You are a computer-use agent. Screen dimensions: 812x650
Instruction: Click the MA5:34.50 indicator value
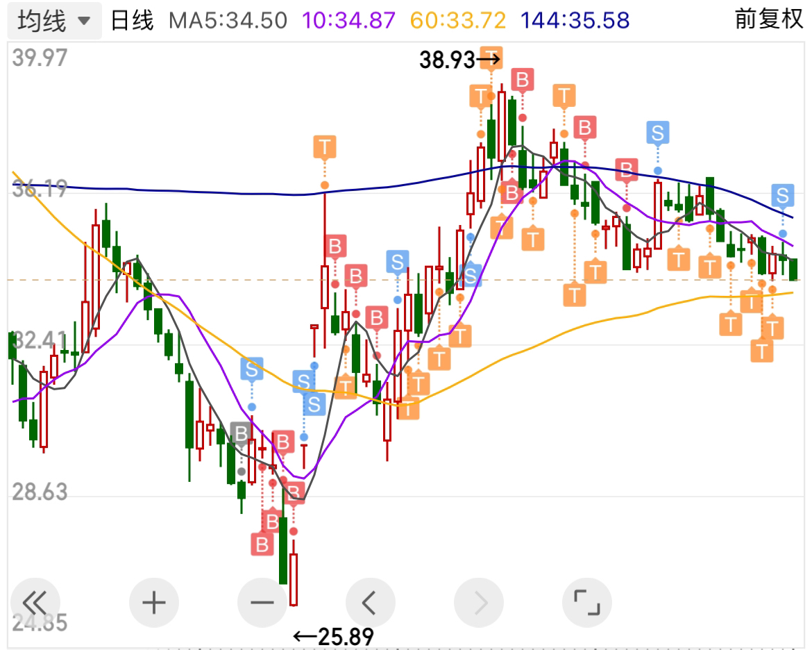point(228,21)
